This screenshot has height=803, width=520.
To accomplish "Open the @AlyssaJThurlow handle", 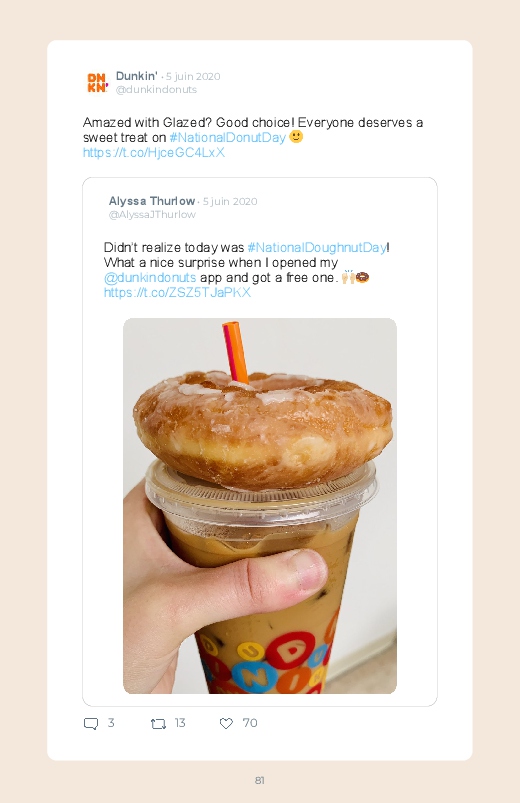I will point(152,215).
